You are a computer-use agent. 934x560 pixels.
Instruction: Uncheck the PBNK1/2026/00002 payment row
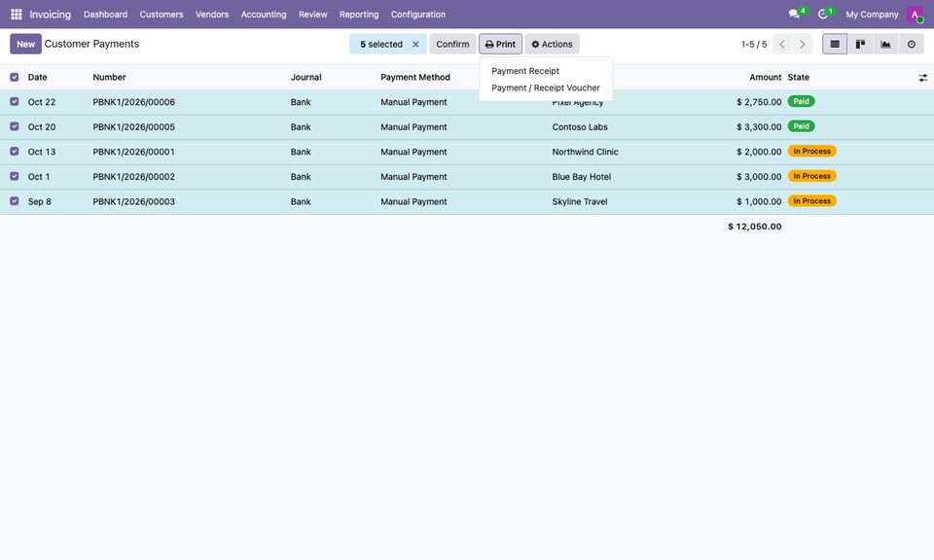click(15, 177)
